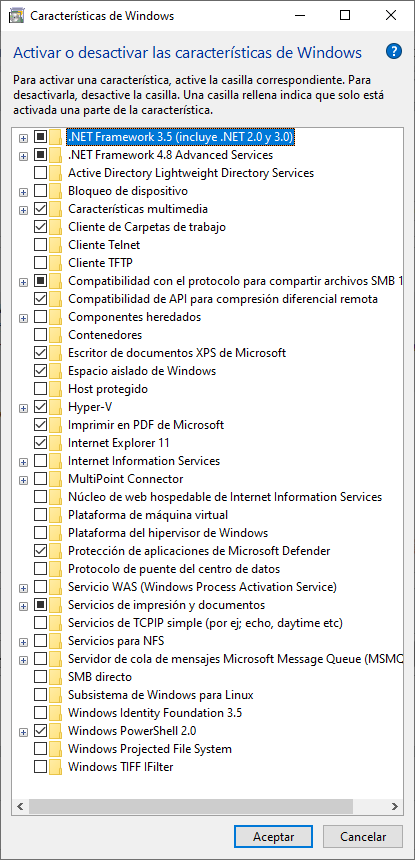Select Windows Identity Foundation 3.5 row
This screenshot has width=415, height=860.
pos(155,713)
